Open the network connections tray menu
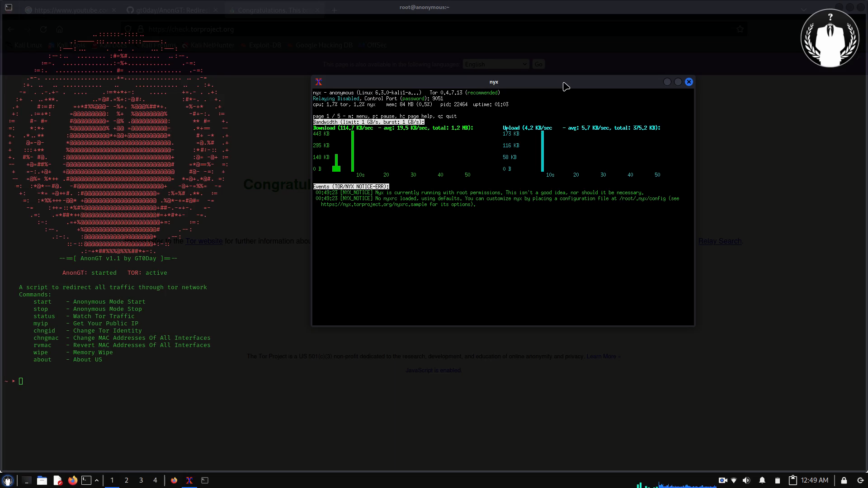The image size is (868, 488). coord(734,480)
